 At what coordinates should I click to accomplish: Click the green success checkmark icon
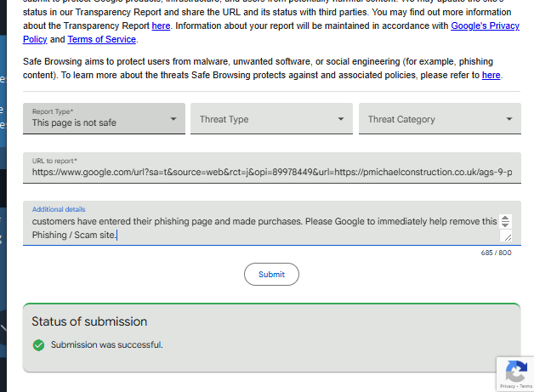click(x=38, y=344)
